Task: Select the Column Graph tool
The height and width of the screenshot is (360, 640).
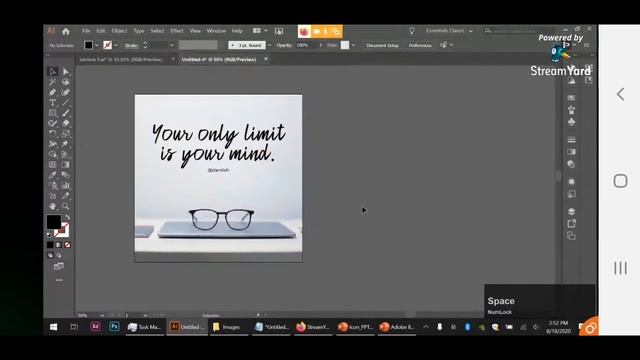Action: coord(65,185)
